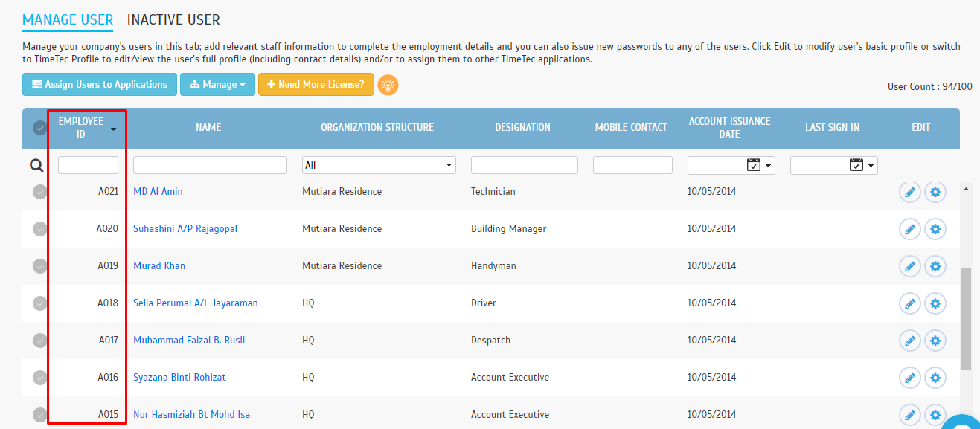
Task: Switch to Manage User tab
Action: [x=68, y=20]
